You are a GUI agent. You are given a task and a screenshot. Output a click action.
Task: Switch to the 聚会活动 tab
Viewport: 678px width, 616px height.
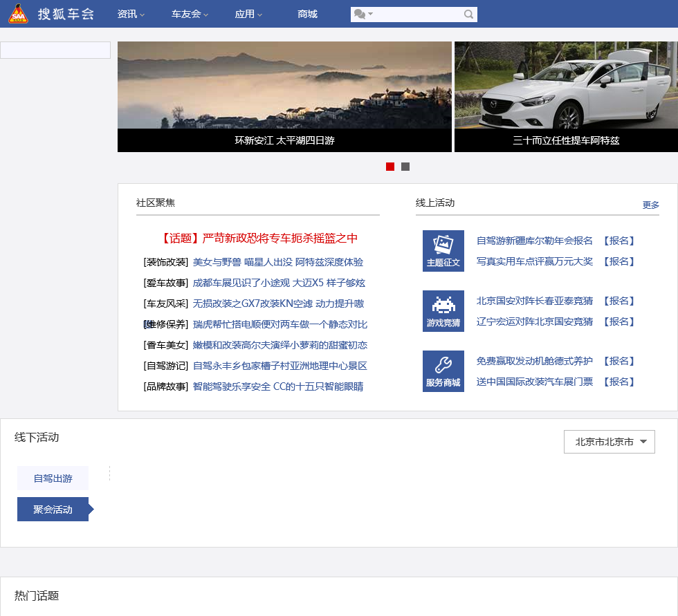click(x=53, y=510)
